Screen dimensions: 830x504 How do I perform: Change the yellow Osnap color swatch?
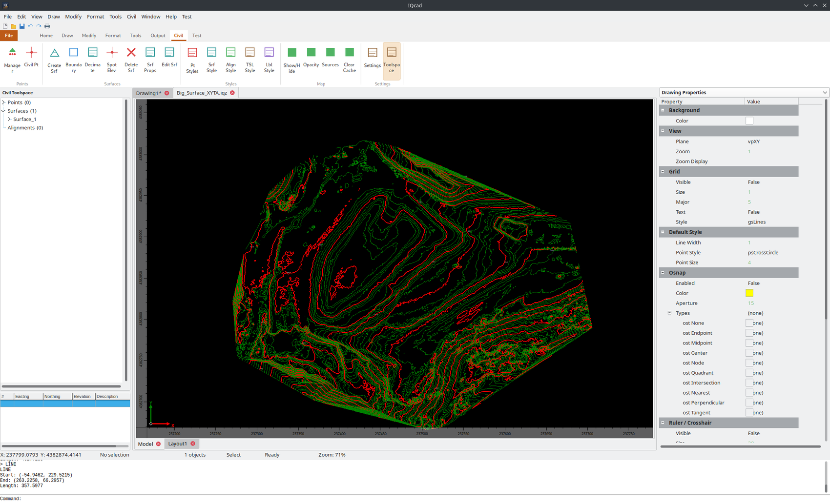(x=749, y=293)
